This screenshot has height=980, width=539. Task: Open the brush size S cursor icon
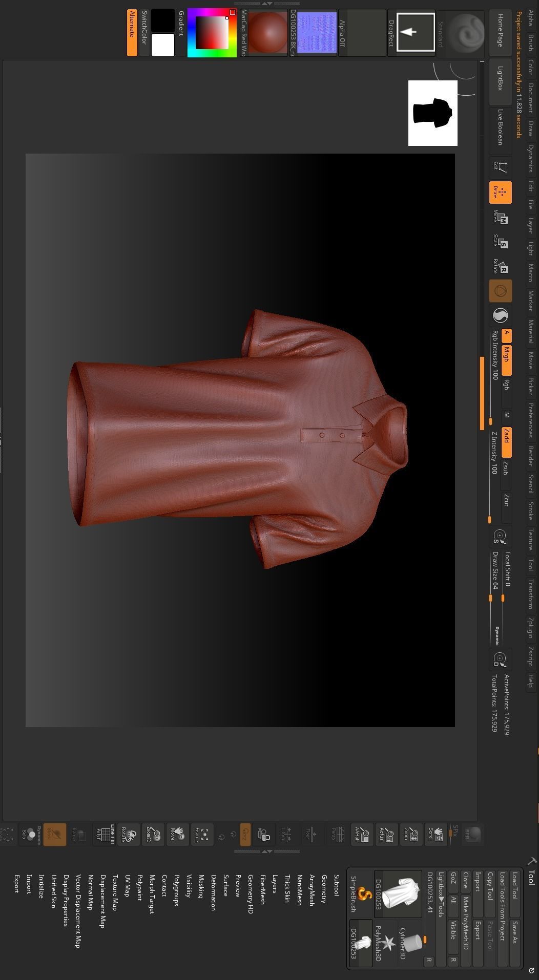(x=500, y=536)
